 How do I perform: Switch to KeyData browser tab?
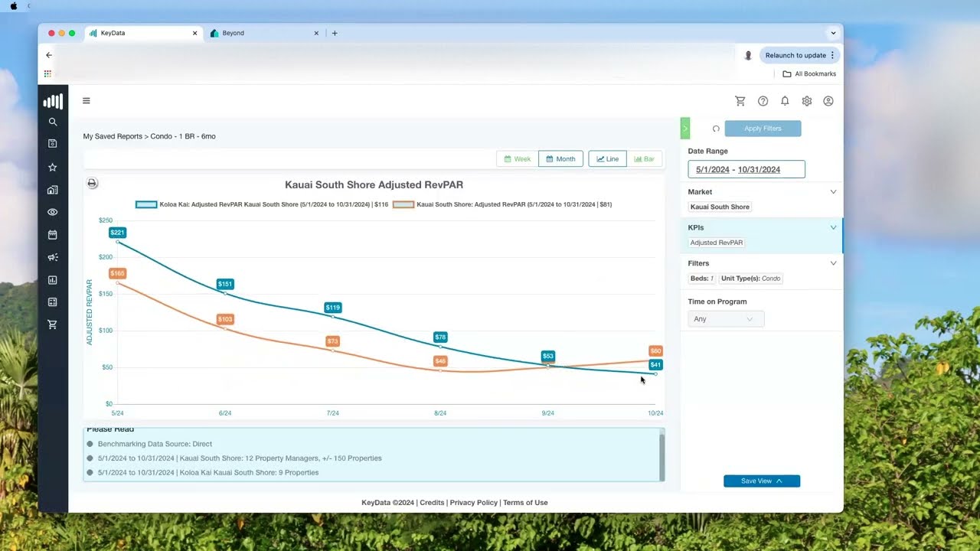pyautogui.click(x=143, y=34)
